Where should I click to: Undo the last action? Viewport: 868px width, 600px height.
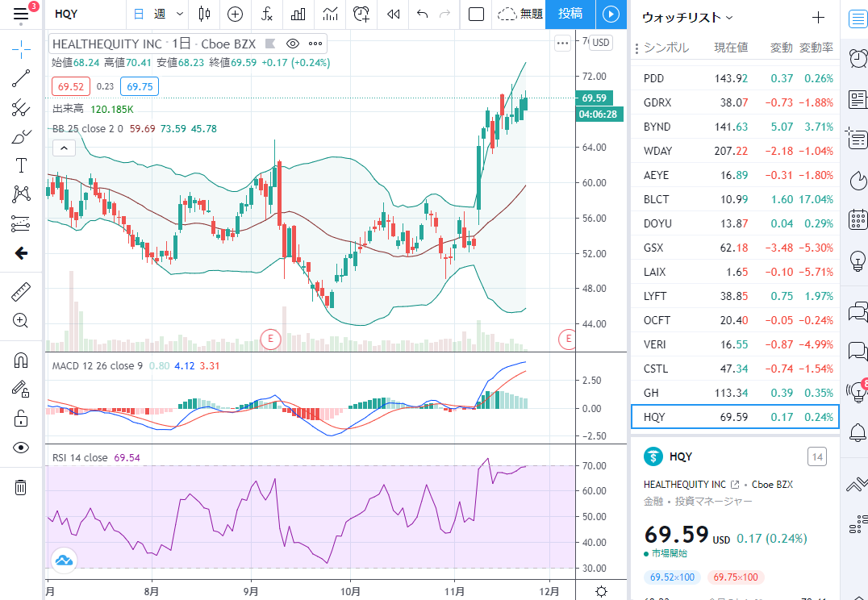pyautogui.click(x=423, y=15)
